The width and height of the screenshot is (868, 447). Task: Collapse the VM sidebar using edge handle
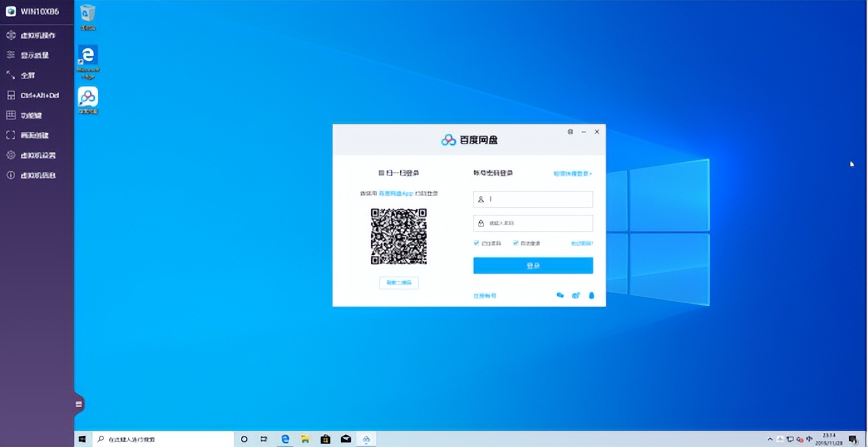(x=78, y=402)
